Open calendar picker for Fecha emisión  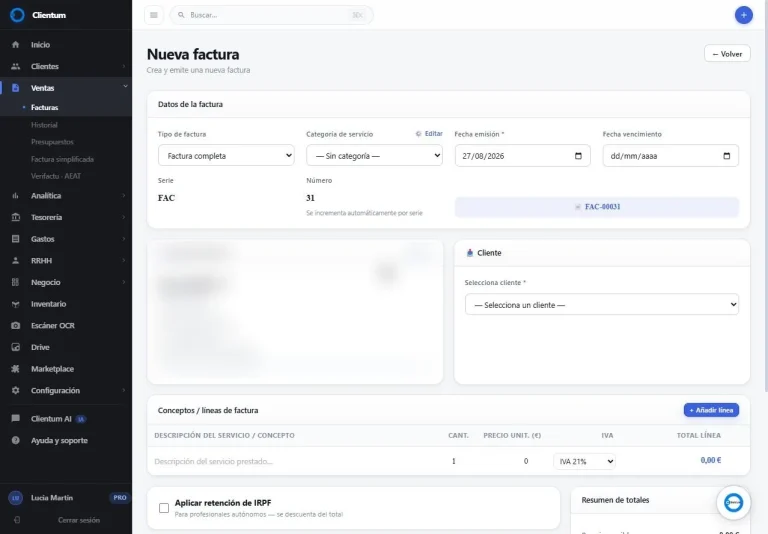578,156
